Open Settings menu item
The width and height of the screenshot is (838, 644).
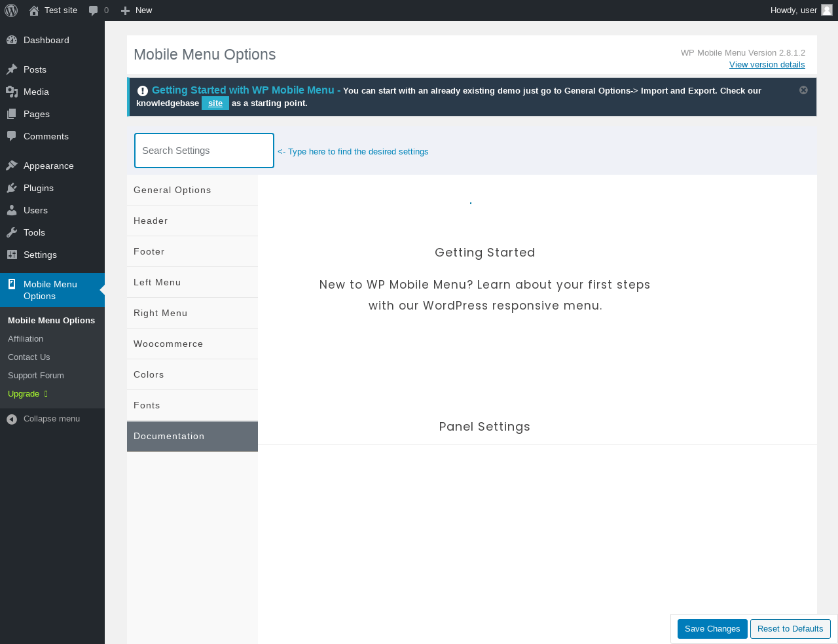point(52,255)
